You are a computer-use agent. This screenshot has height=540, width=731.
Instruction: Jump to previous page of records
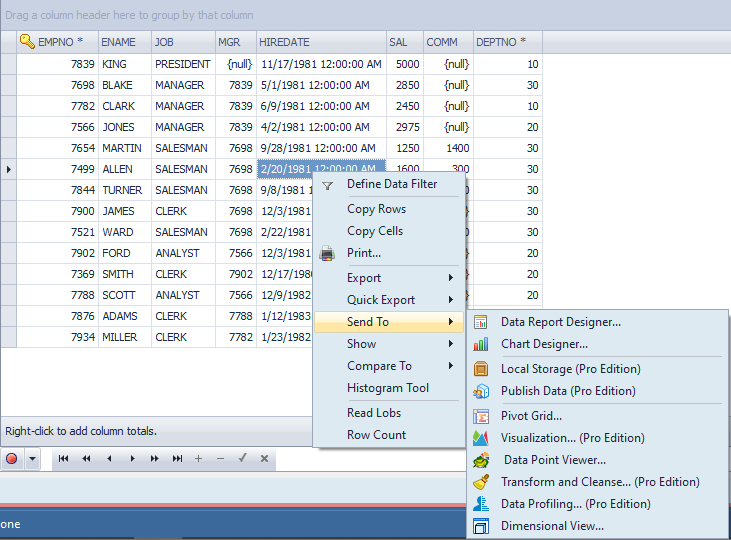tap(86, 459)
